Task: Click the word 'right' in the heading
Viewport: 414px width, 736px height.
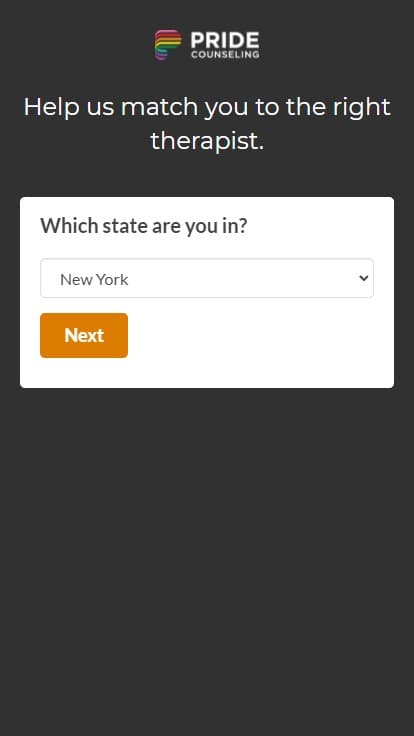Action: (x=361, y=107)
